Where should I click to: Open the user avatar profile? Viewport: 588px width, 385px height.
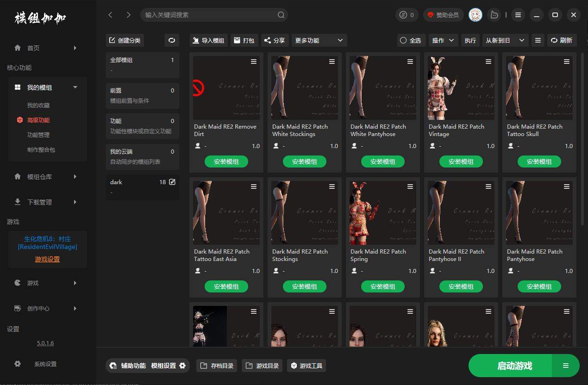pos(475,15)
